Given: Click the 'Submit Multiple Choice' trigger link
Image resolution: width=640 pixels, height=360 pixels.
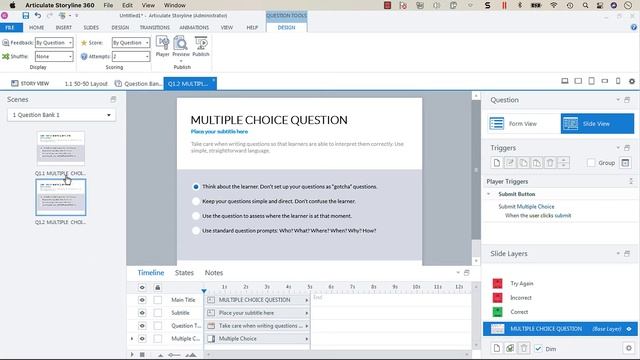Looking at the screenshot, I should click(x=526, y=207).
